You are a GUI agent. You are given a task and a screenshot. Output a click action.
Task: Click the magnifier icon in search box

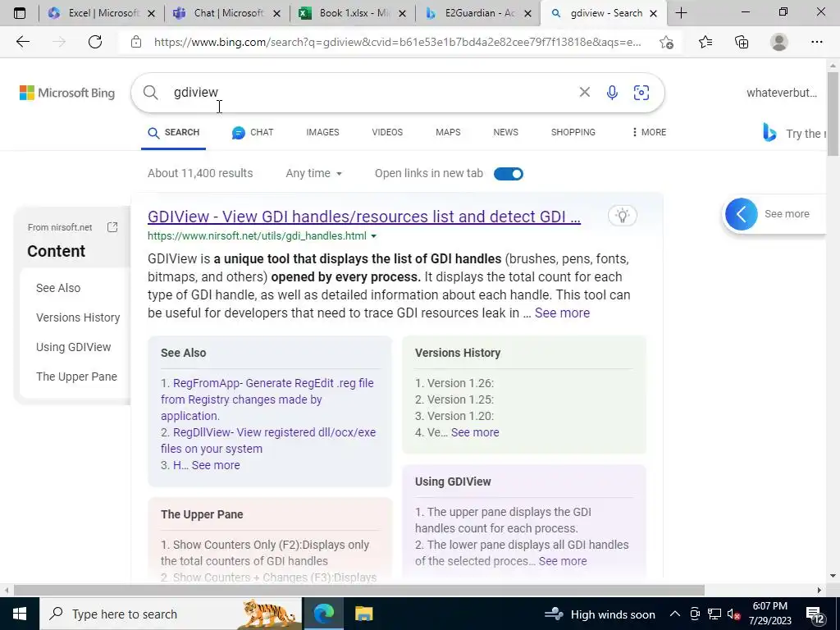click(151, 92)
